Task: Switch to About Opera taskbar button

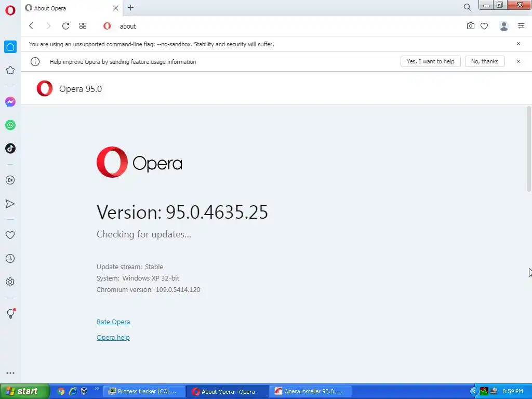Action: pos(228,392)
